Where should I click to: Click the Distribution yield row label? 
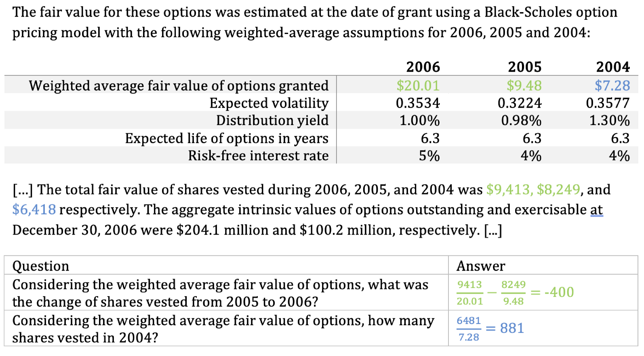(x=272, y=121)
